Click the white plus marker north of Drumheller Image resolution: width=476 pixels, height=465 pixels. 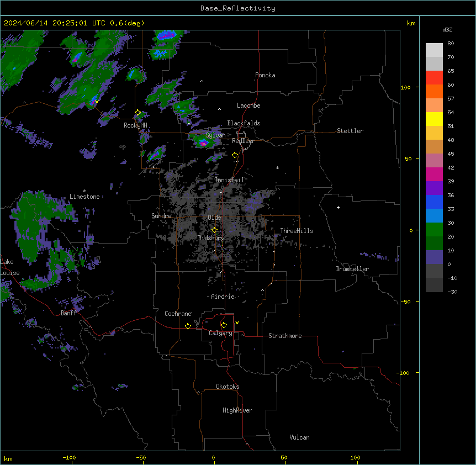[x=338, y=207]
